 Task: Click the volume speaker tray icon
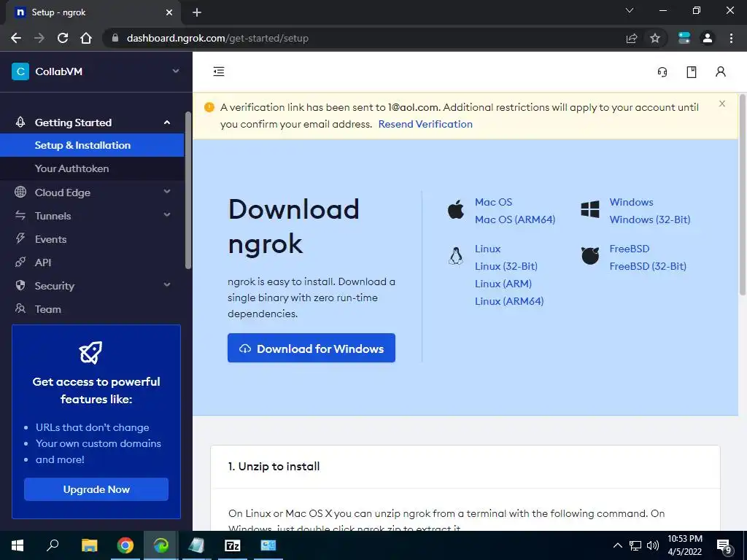point(653,545)
